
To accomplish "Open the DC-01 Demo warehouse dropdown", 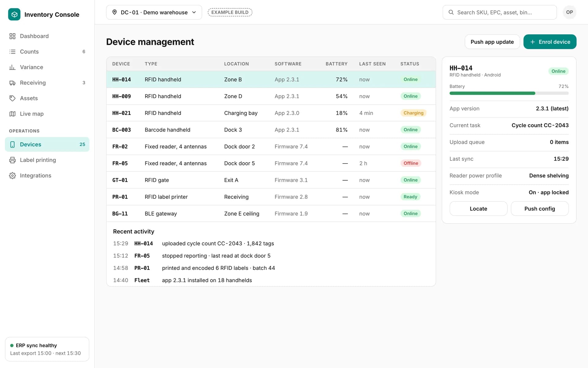I will pos(154,12).
